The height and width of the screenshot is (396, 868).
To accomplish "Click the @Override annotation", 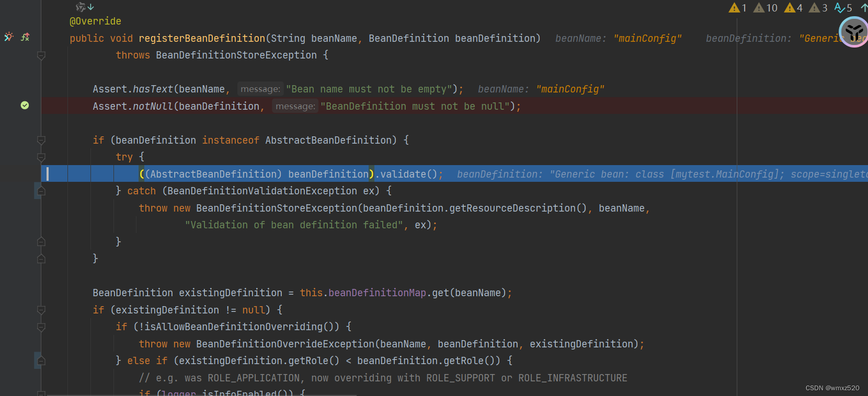I will pos(95,21).
